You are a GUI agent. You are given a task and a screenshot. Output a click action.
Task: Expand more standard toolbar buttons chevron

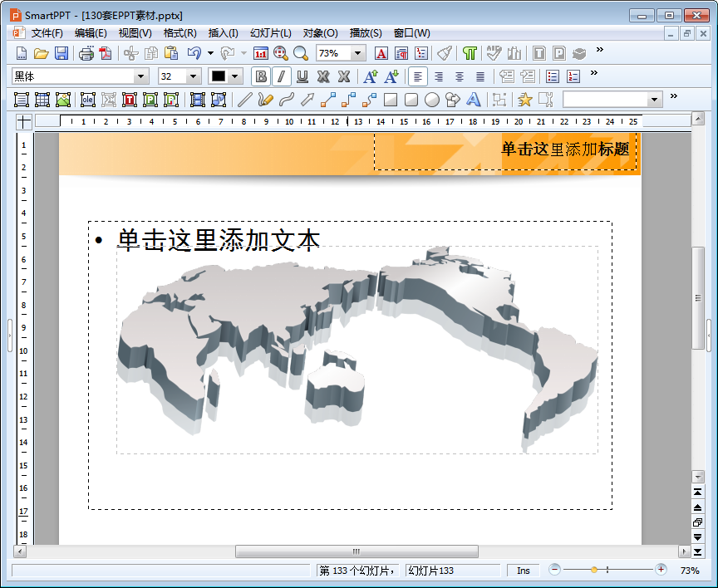600,50
